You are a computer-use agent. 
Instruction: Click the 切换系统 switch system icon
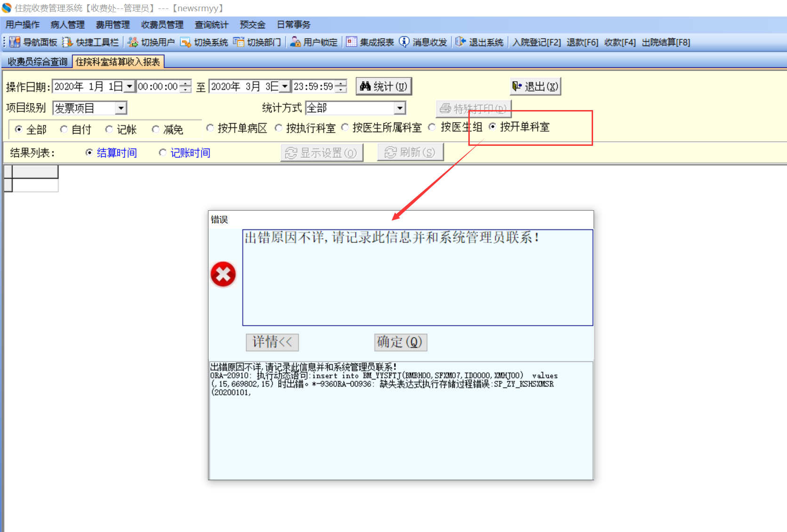click(x=185, y=42)
